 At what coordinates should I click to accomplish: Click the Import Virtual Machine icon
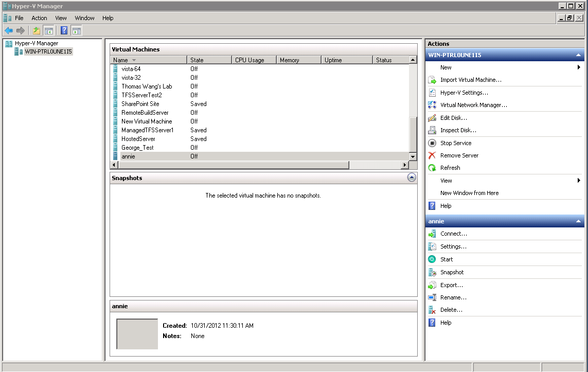pyautogui.click(x=432, y=80)
